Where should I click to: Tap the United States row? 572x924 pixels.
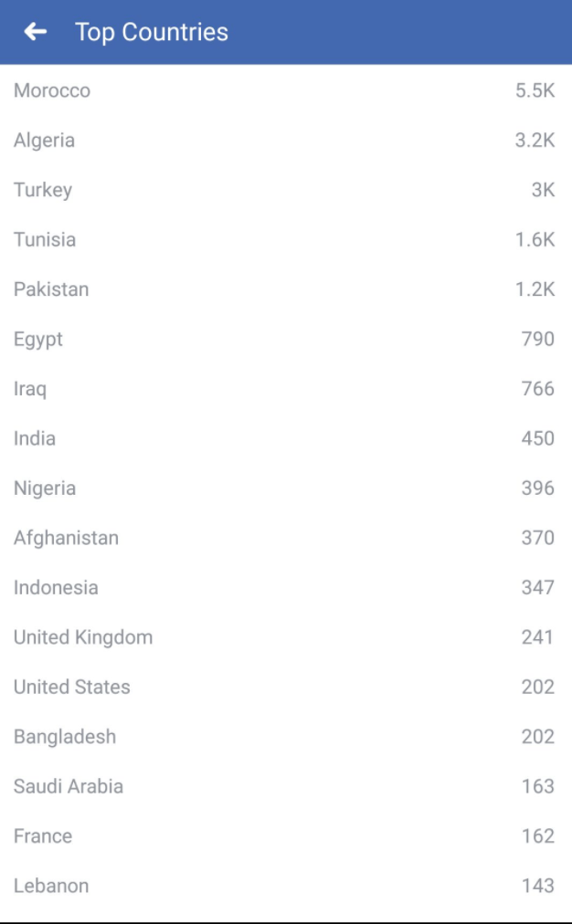(72, 687)
